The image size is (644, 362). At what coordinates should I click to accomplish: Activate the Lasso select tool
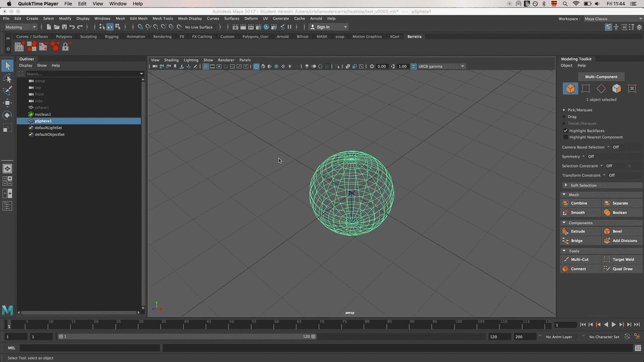(8, 78)
